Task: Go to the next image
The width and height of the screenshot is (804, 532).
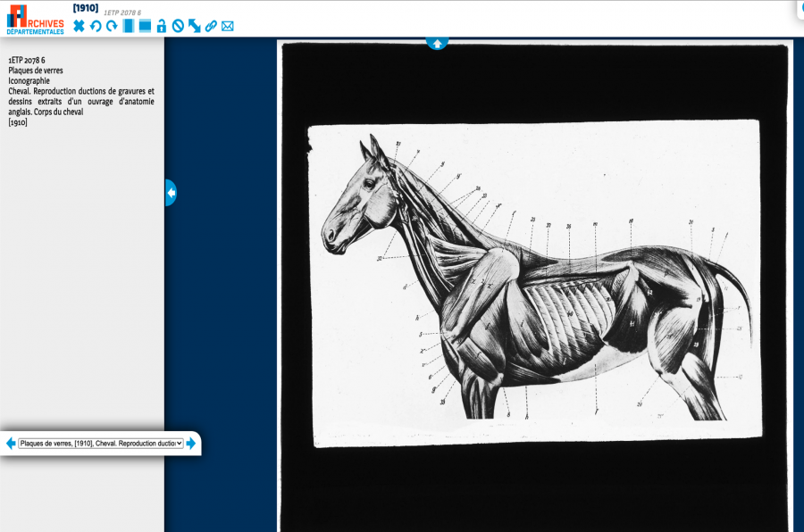Action: (x=191, y=444)
